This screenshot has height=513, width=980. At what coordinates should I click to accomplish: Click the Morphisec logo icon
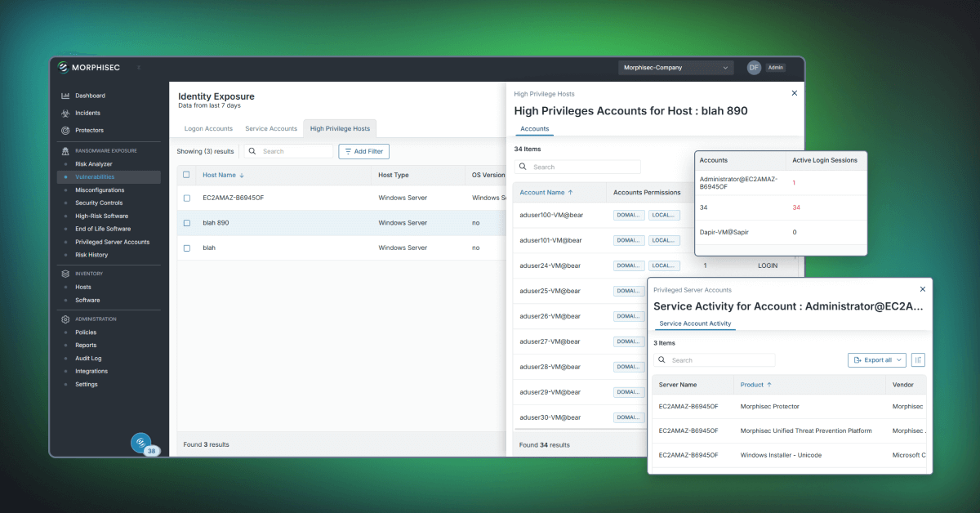click(63, 68)
